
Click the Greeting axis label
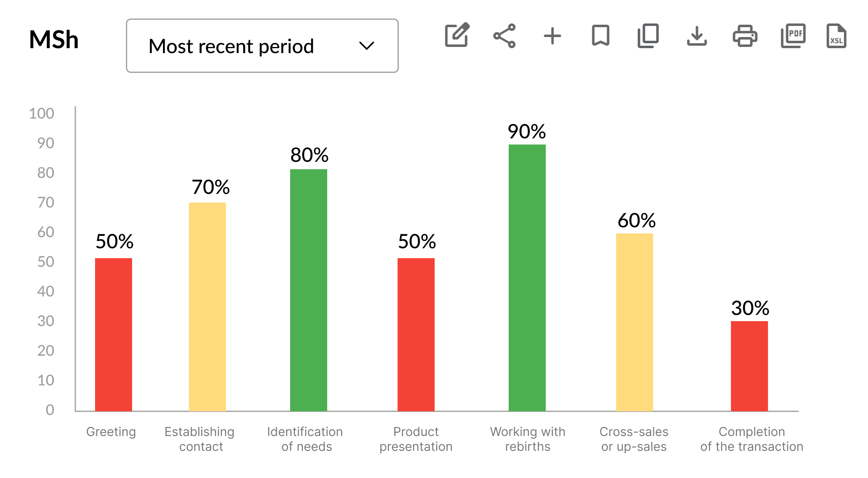[x=111, y=431]
